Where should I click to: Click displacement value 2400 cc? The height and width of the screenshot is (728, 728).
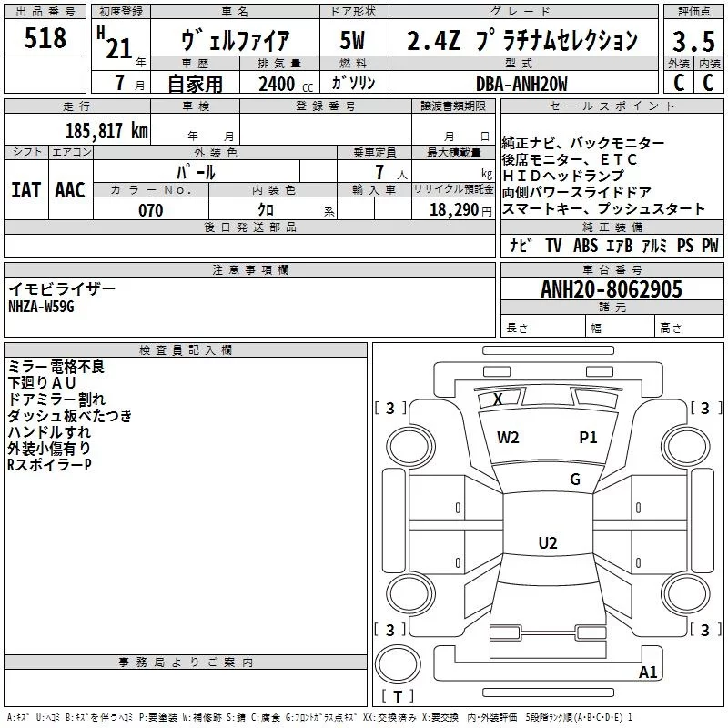286,84
